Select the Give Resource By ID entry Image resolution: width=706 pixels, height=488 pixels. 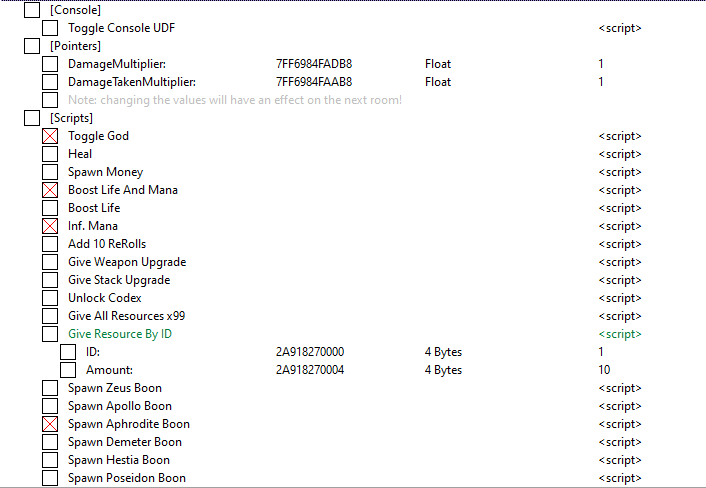120,334
